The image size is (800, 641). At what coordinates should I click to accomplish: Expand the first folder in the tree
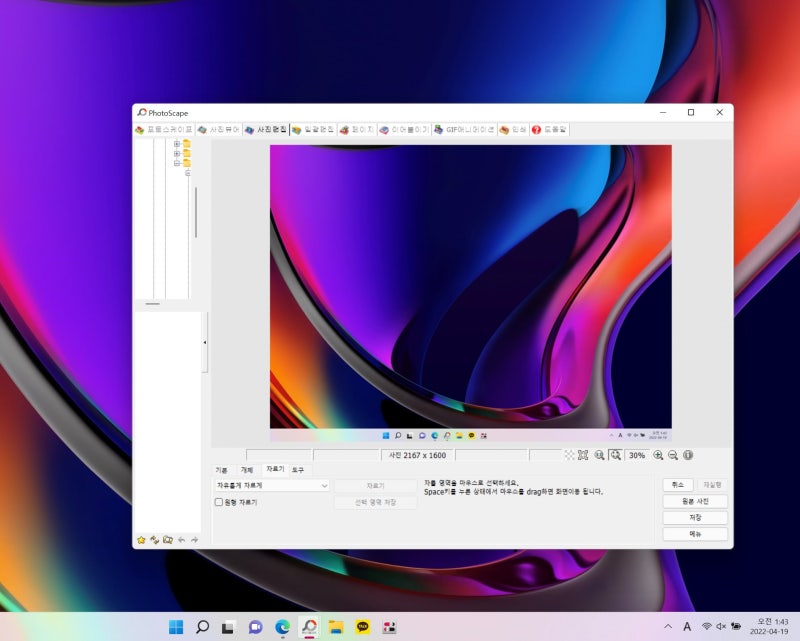point(177,144)
